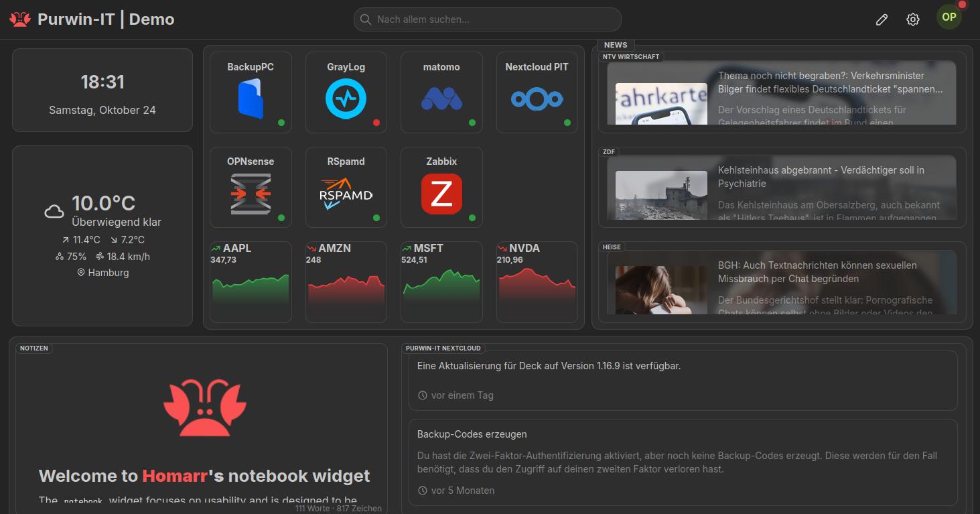Open the BGH Textnachrichten news article

click(x=782, y=283)
